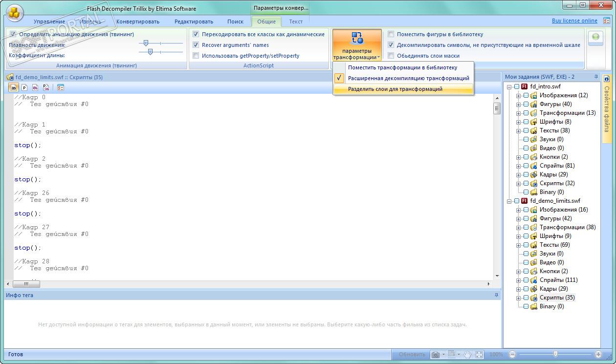616x364 pixels.
Task: Click Видео (0) folder icon under fd_intro.swf
Action: coord(534,148)
